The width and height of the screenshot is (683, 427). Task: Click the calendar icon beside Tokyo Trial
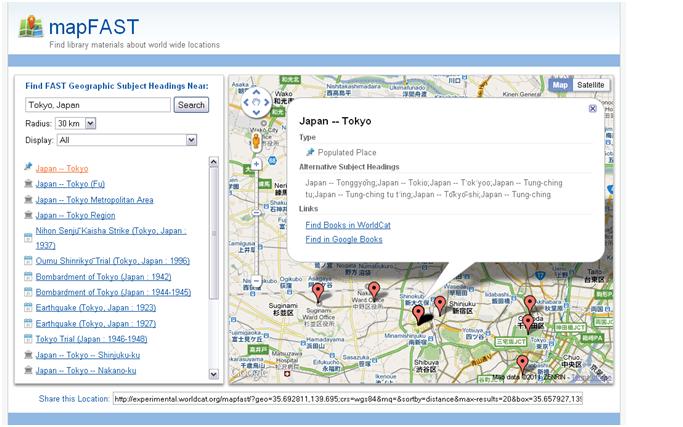click(x=28, y=339)
